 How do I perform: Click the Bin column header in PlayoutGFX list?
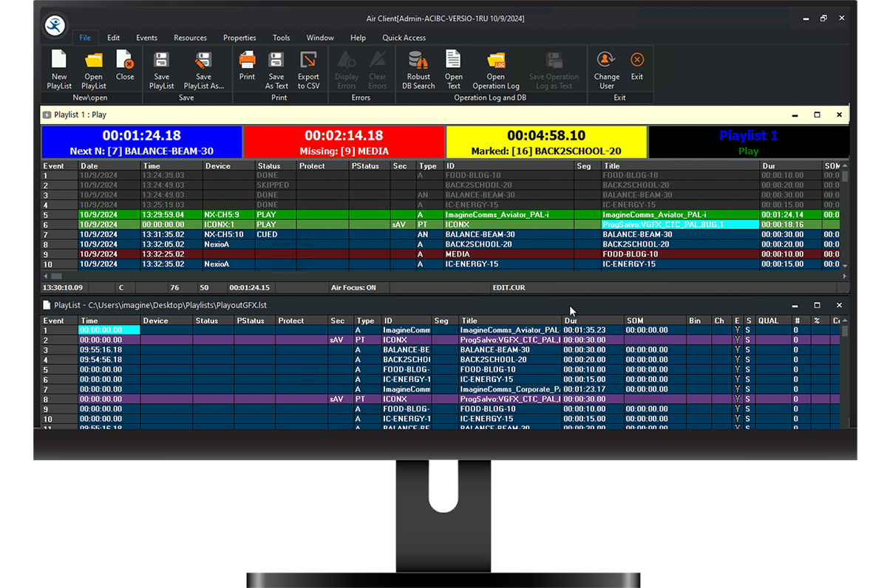click(699, 321)
